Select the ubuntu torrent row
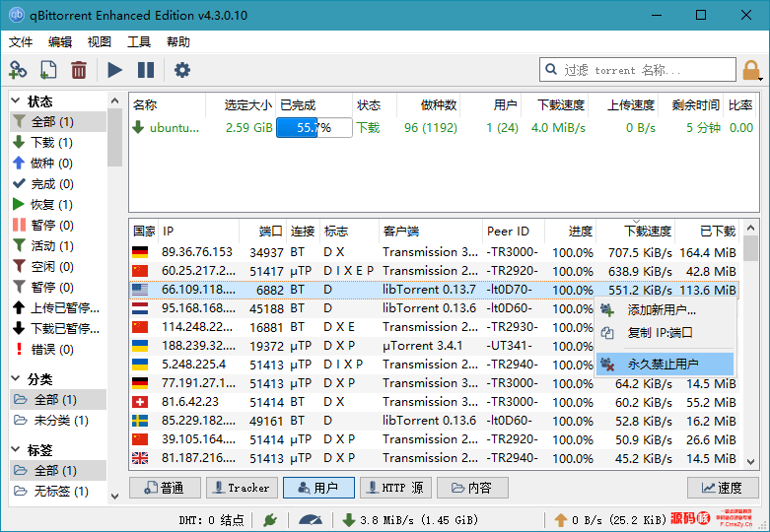The image size is (770, 532). (x=442, y=128)
